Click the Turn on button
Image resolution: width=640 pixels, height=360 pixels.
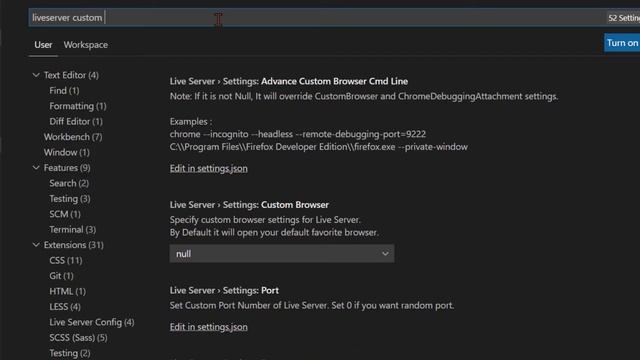pos(622,43)
